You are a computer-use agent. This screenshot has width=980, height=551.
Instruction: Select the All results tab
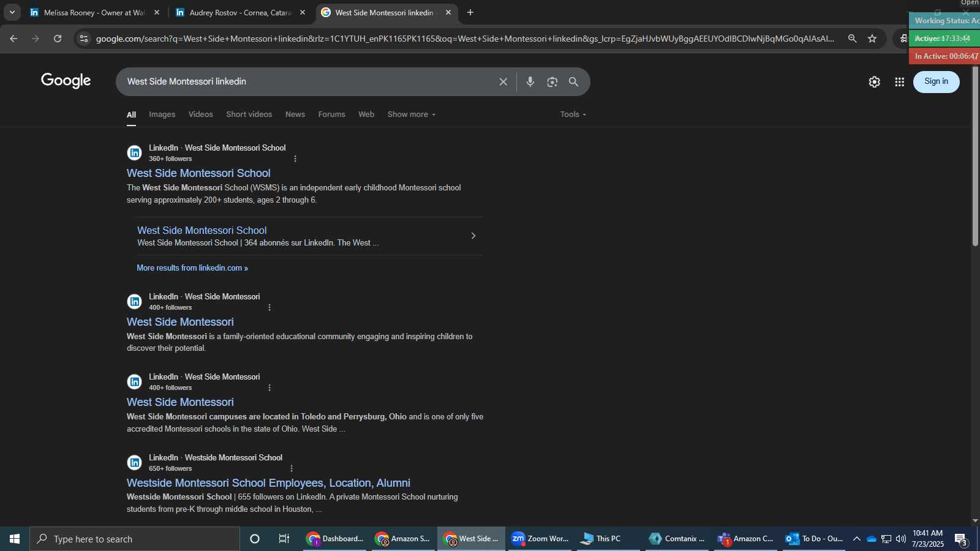click(131, 114)
